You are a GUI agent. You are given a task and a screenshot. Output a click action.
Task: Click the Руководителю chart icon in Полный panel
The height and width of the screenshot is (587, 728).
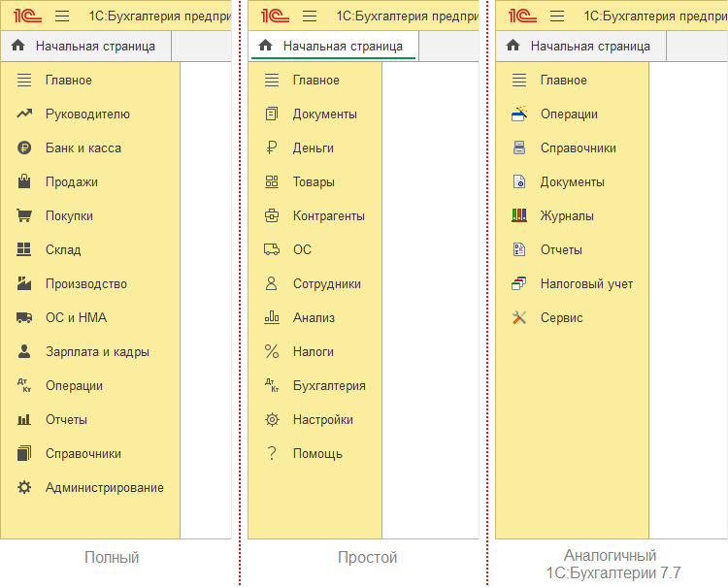(x=24, y=114)
